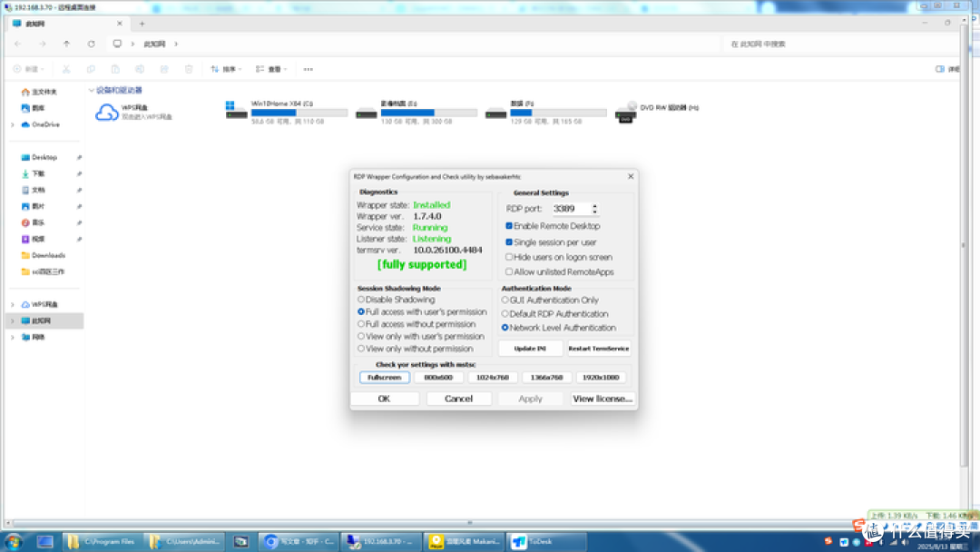Click OK in RDP Wrapper dialog

(384, 399)
